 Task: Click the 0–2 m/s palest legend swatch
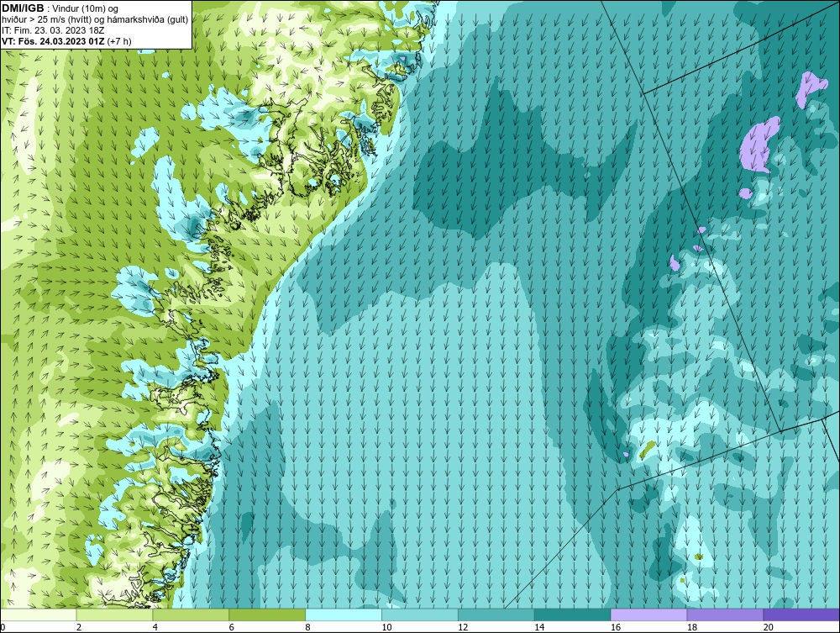[38, 615]
